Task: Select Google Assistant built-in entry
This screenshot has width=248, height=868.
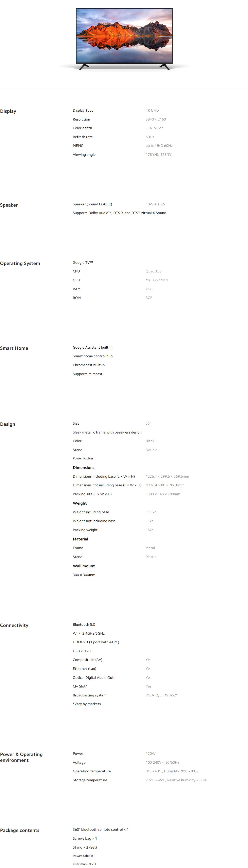Action: tap(92, 347)
